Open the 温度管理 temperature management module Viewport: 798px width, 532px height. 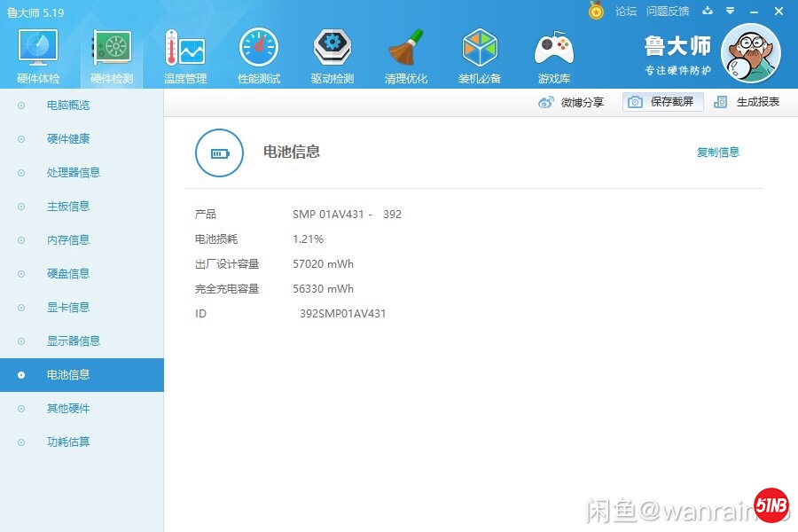(x=184, y=56)
